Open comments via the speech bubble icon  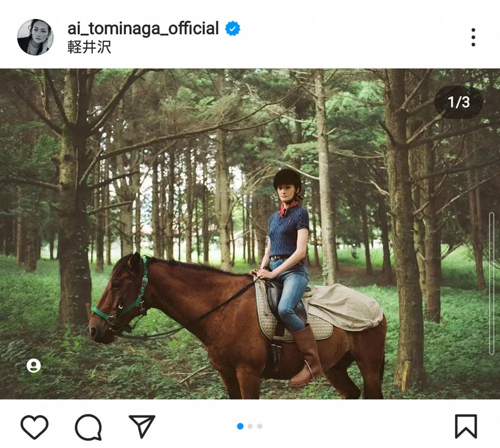pos(88,427)
